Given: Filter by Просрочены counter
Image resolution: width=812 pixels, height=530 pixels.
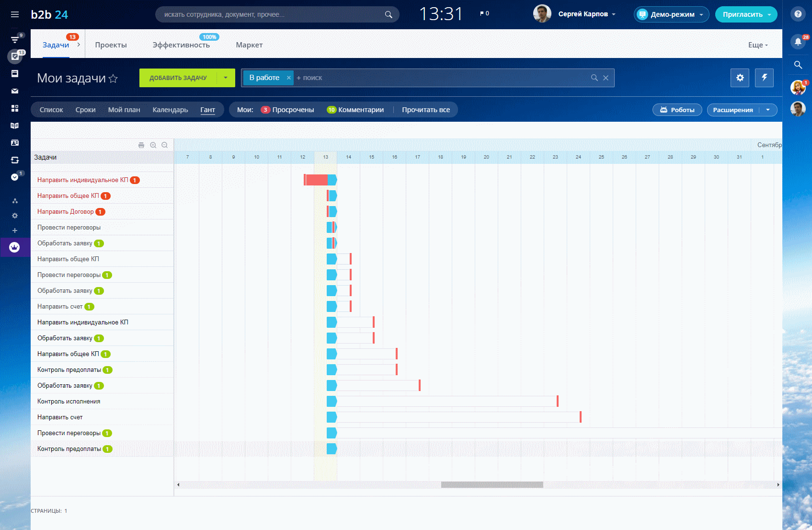Looking at the screenshot, I should coord(287,110).
